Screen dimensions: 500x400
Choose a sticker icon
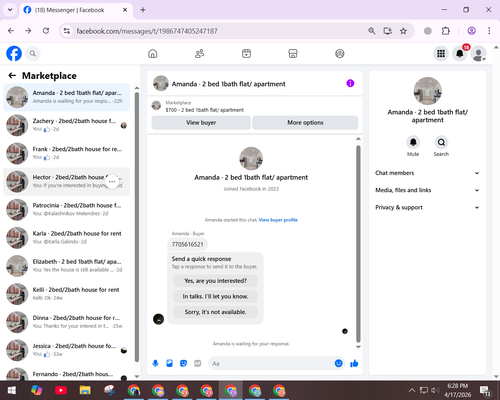tap(183, 363)
